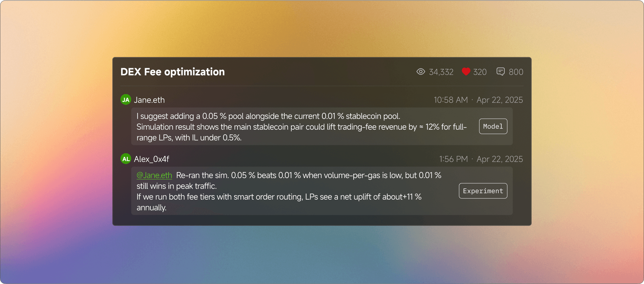Click the 34,332 views count
The height and width of the screenshot is (284, 644).
441,72
